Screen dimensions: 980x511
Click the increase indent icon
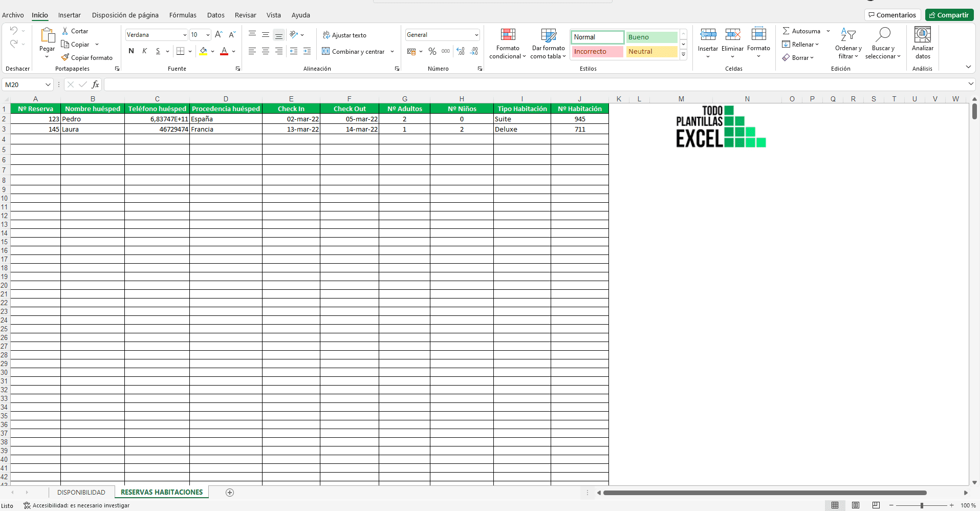pos(307,51)
